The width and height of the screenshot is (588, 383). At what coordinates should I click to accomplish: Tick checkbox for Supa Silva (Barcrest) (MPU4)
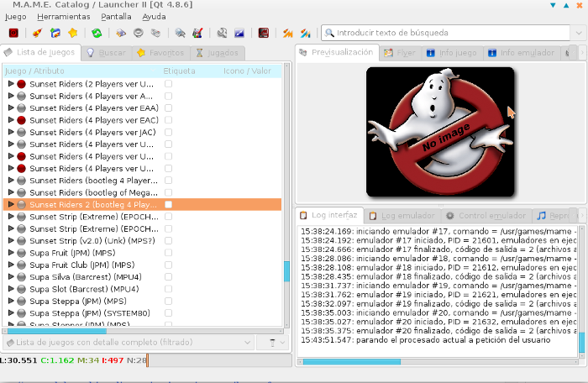coord(168,277)
